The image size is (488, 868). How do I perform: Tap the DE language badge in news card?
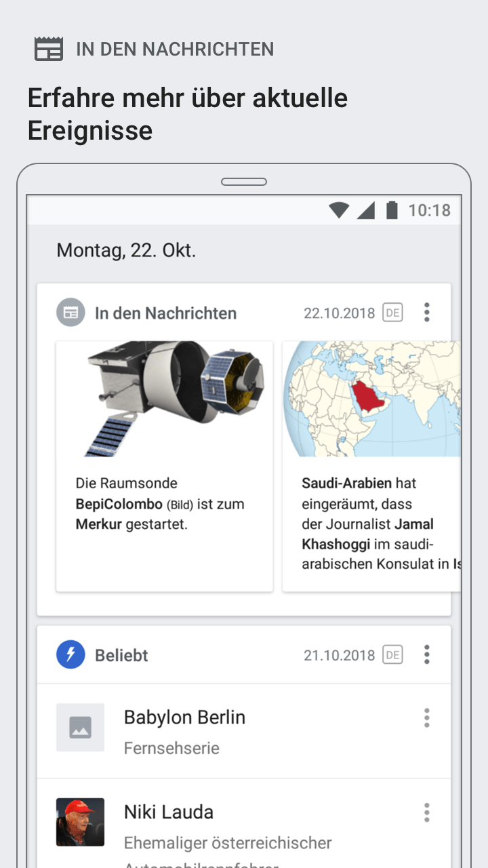click(x=392, y=313)
